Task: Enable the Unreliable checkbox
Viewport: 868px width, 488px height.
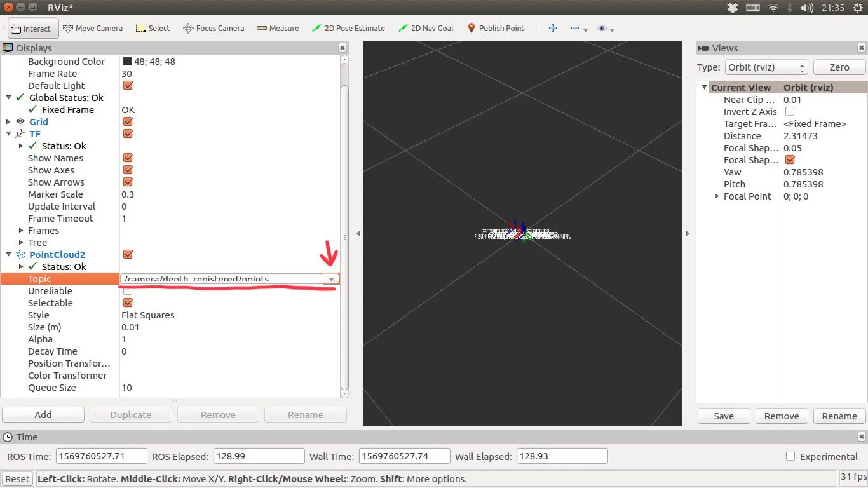Action: click(128, 290)
